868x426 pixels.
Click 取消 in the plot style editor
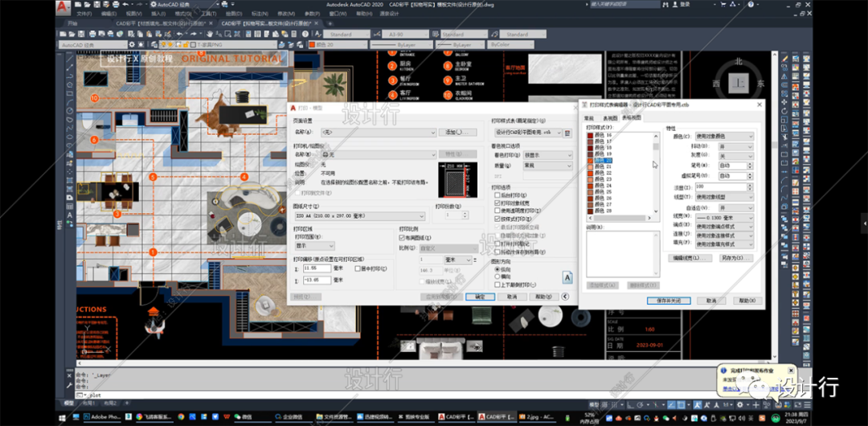[712, 301]
